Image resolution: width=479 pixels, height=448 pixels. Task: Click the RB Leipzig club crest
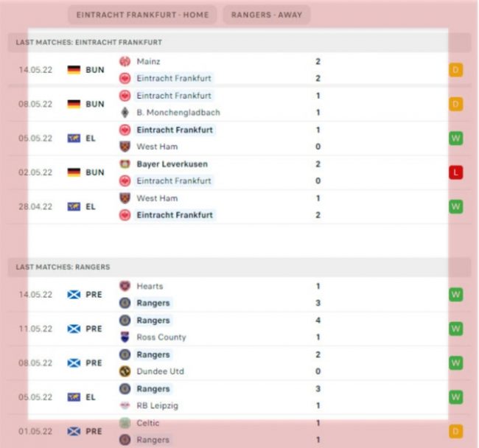pos(125,405)
